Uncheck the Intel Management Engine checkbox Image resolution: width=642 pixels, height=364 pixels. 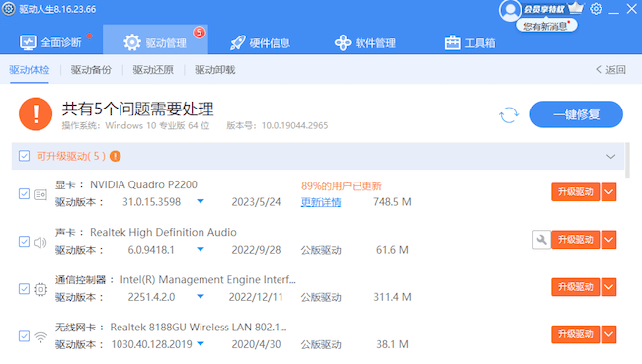click(x=24, y=289)
